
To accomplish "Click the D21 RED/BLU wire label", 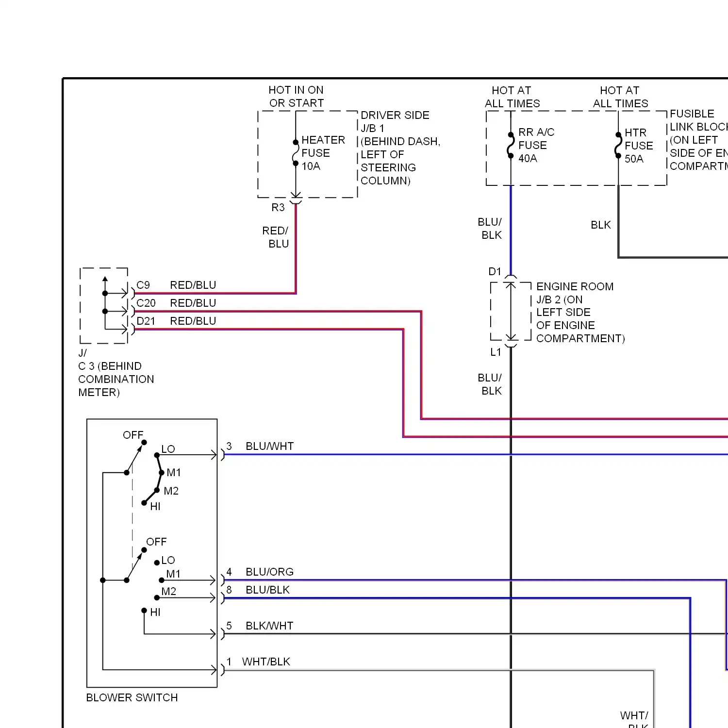I will point(176,321).
